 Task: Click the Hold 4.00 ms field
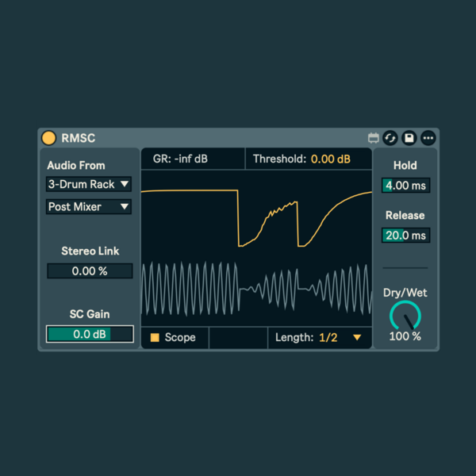[405, 185]
